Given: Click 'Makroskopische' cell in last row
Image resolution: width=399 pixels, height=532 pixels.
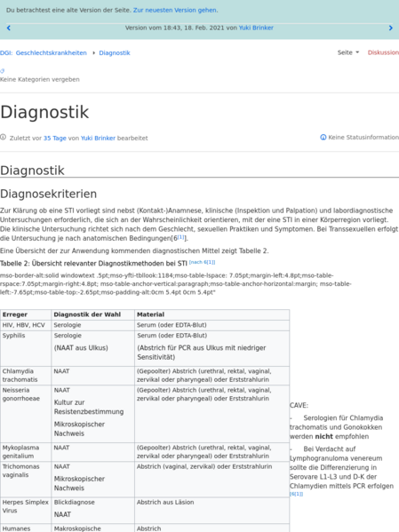Looking at the screenshot, I should (x=77, y=528).
